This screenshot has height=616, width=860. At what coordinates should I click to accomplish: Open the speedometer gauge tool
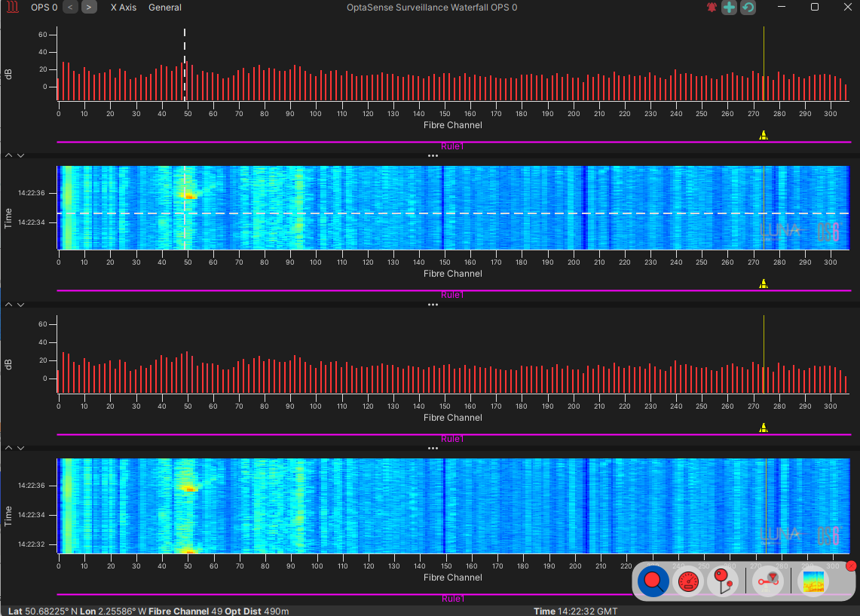(687, 581)
